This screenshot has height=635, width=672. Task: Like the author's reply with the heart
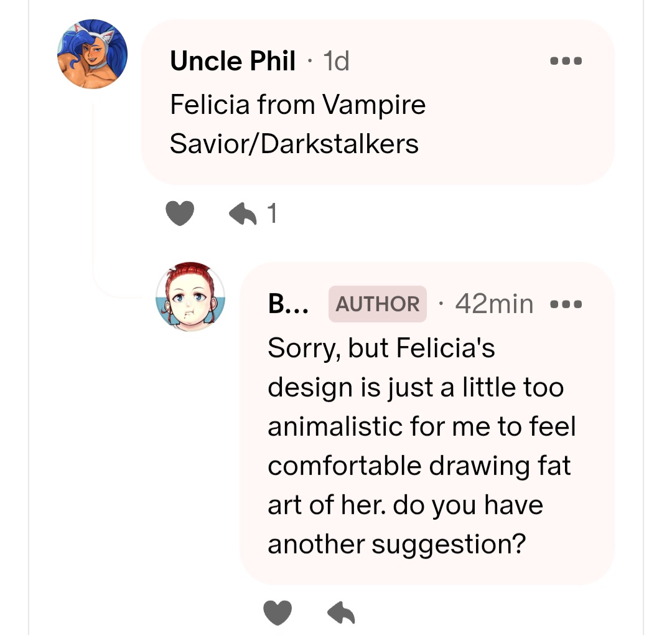point(278,613)
